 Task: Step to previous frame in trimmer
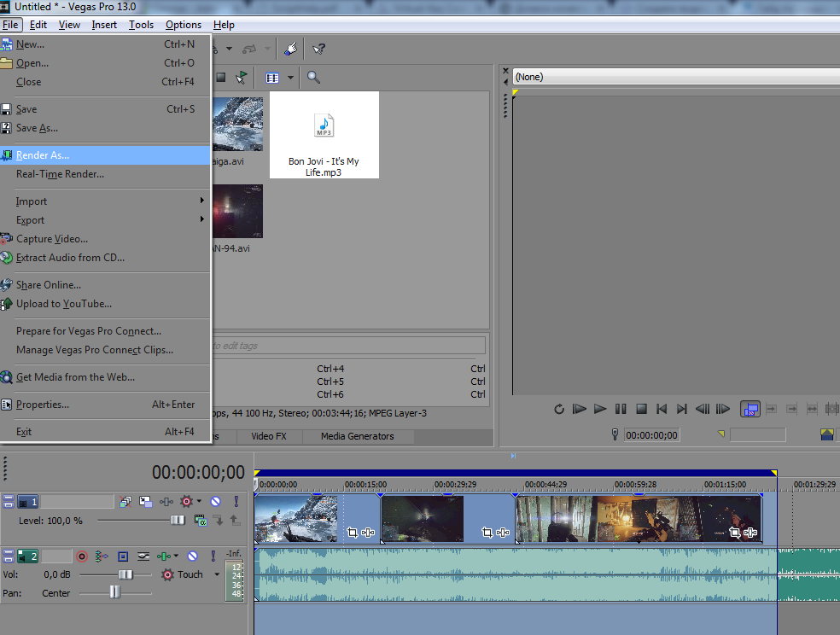(703, 409)
